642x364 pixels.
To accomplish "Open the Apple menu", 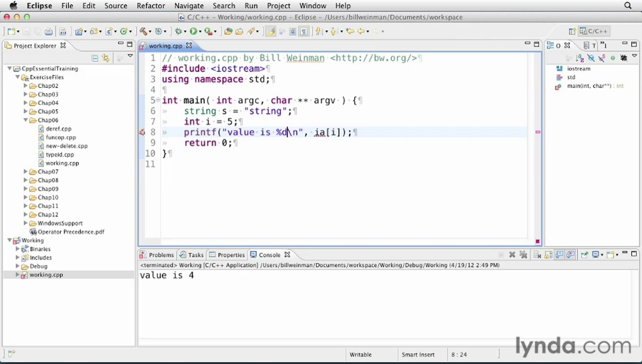I will 14,6.
